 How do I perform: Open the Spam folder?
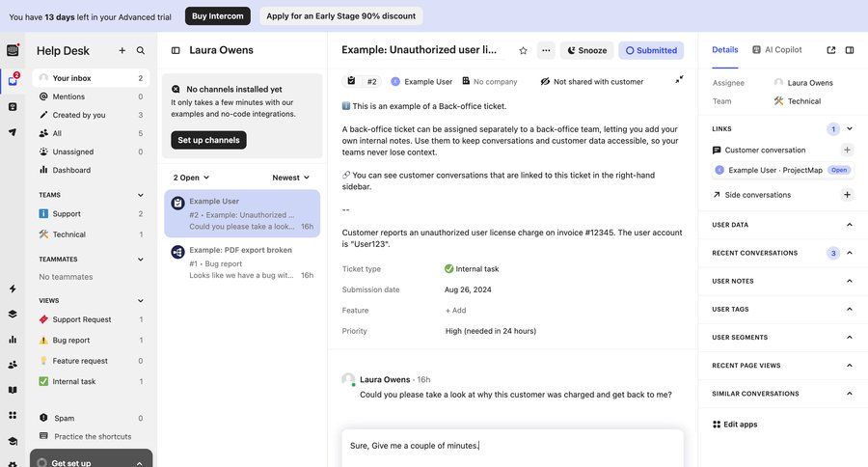[91, 418]
